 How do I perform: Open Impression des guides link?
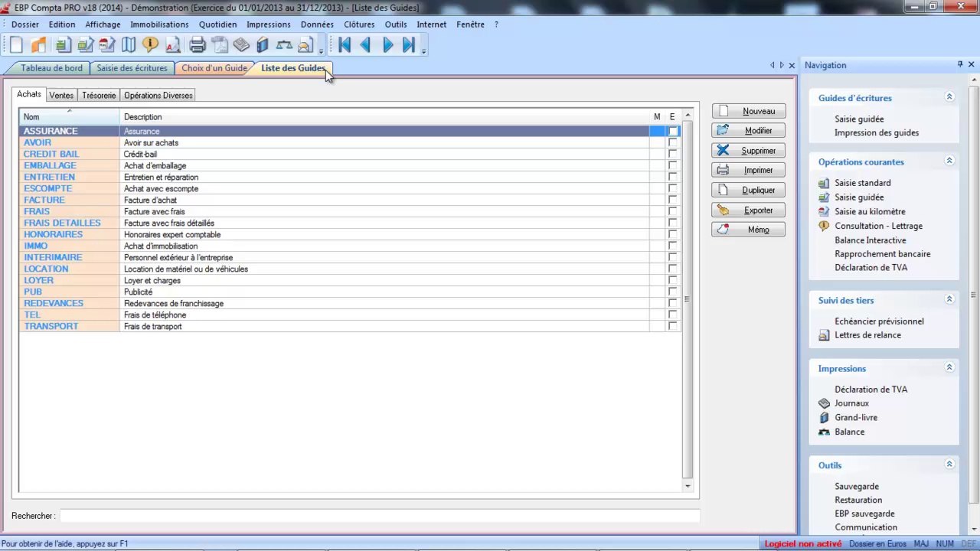877,133
